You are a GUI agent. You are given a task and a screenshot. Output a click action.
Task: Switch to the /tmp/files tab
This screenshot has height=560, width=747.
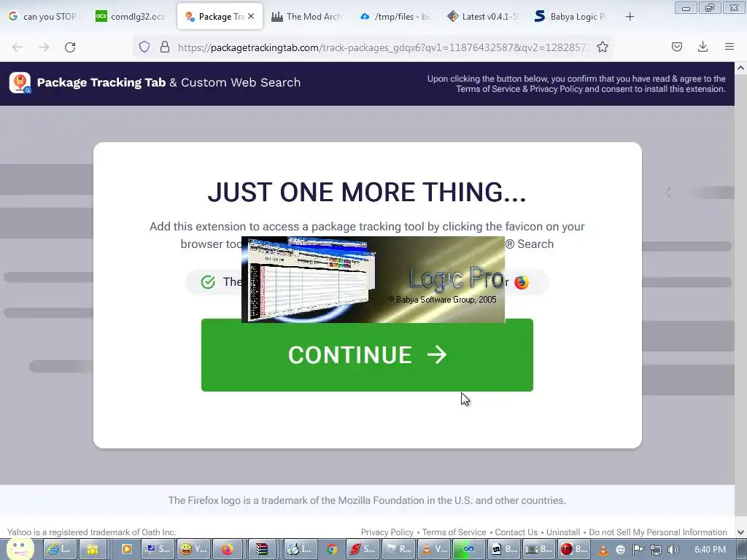click(395, 16)
